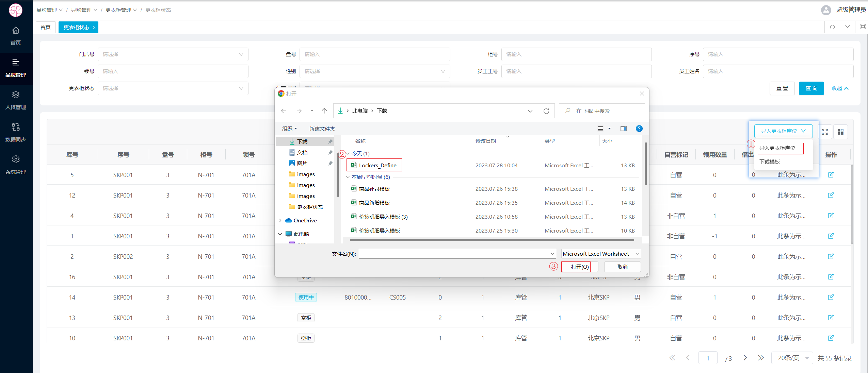Open 更衣柜管理 breadcrumb menu

(121, 10)
